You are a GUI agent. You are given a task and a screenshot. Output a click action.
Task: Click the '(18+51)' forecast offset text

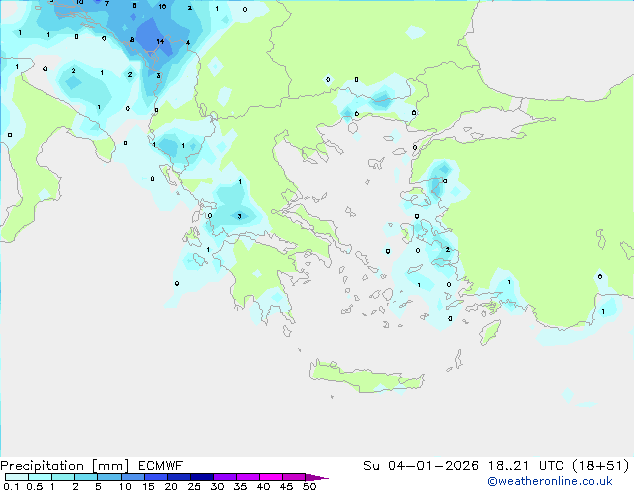(601, 466)
